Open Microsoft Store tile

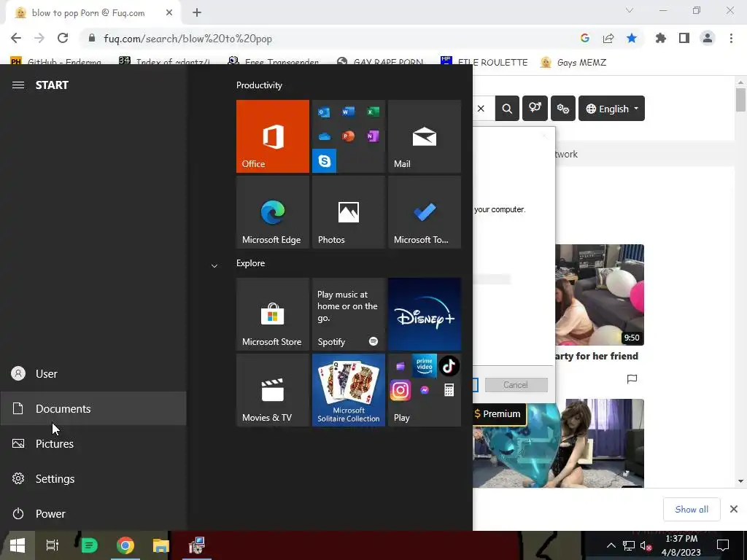[273, 314]
